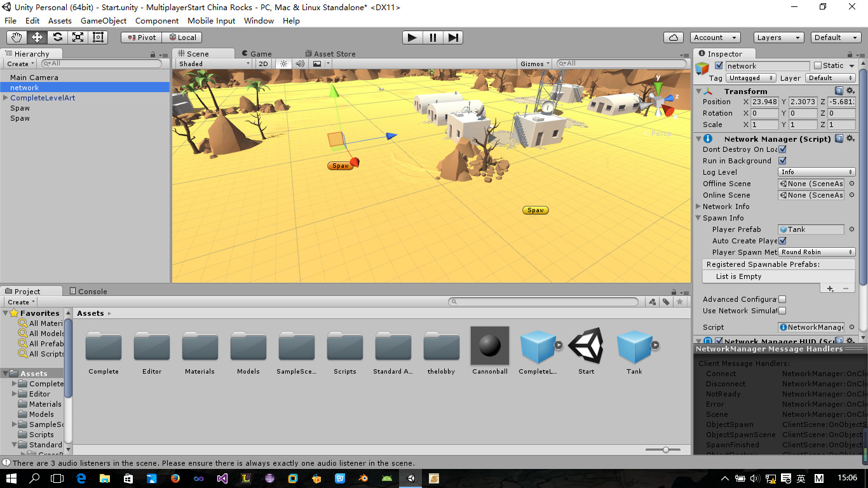This screenshot has height=488, width=868.
Task: Tick the Use Network Simulator checkbox
Action: [782, 311]
